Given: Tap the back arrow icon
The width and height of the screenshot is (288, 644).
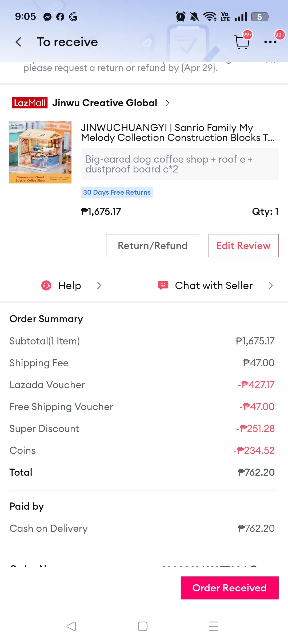Looking at the screenshot, I should [x=18, y=42].
